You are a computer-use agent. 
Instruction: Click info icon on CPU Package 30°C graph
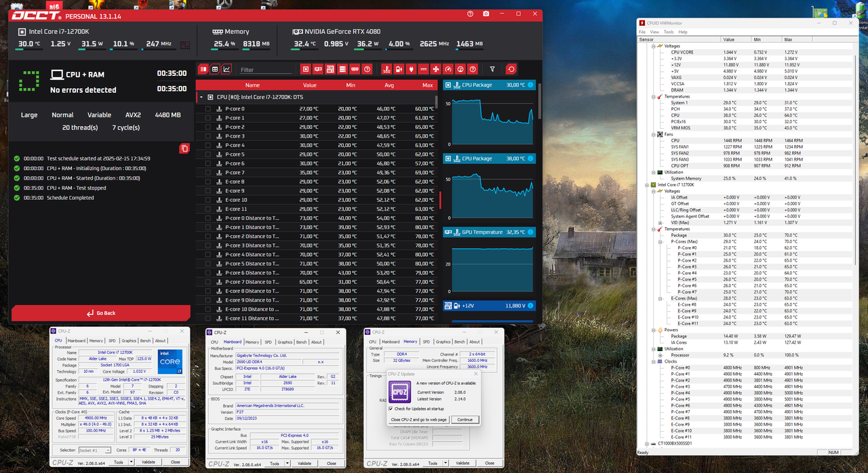click(x=531, y=85)
